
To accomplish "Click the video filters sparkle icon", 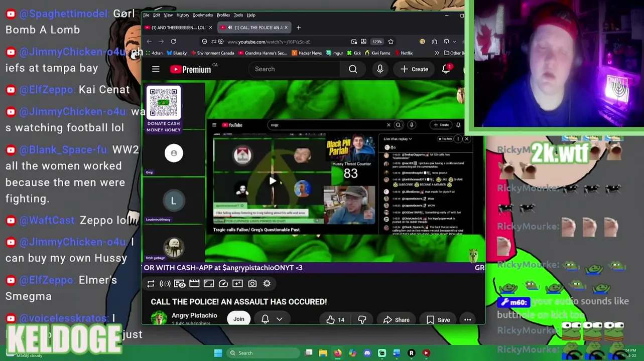I will [x=238, y=284].
